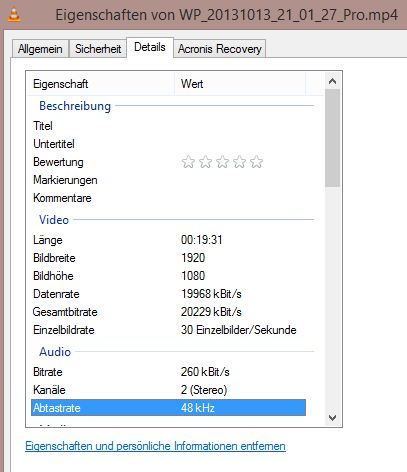Set rating to third star

222,162
